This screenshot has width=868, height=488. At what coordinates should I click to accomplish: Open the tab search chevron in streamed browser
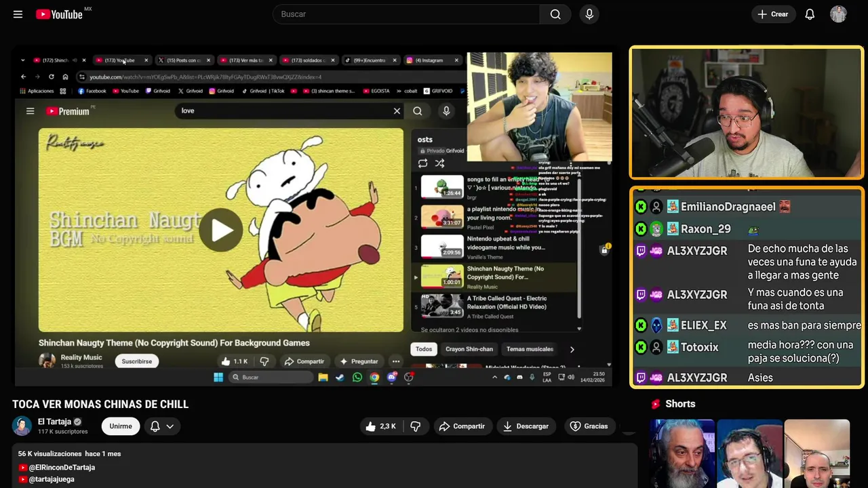(x=22, y=60)
